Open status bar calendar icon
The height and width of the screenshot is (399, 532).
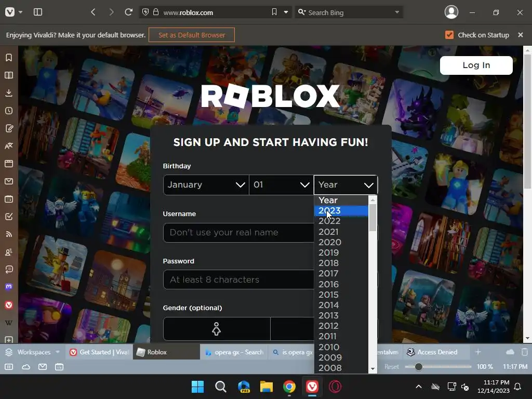(x=59, y=367)
